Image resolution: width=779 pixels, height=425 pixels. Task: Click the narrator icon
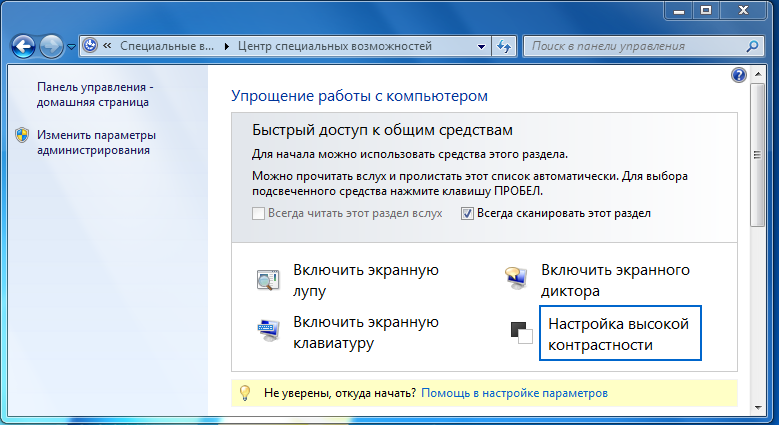tap(516, 278)
